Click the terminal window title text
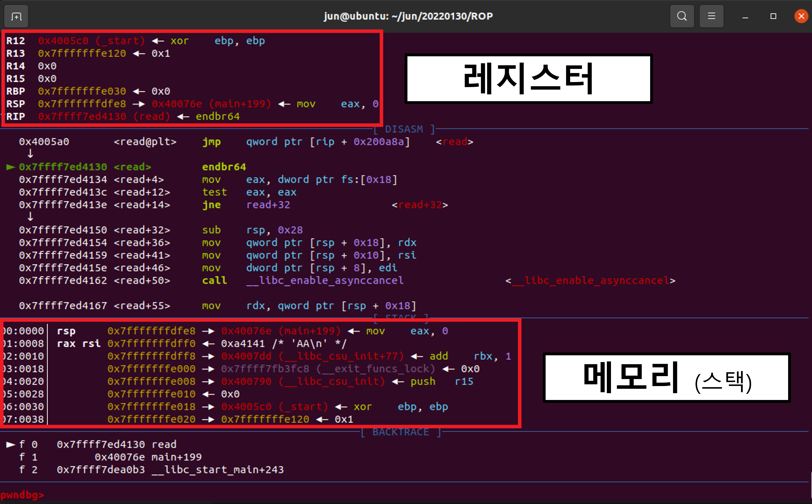Image resolution: width=812 pixels, height=504 pixels. click(x=408, y=16)
